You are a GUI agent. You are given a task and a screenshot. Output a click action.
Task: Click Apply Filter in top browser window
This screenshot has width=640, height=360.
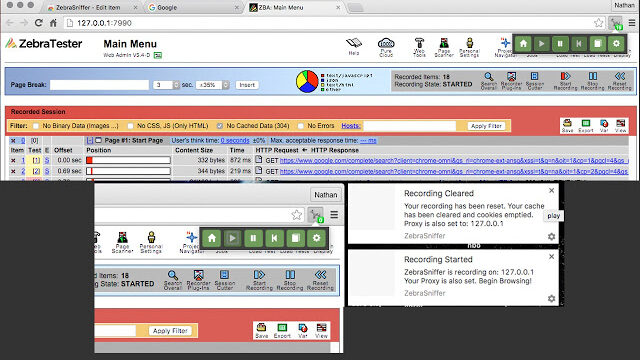click(486, 126)
